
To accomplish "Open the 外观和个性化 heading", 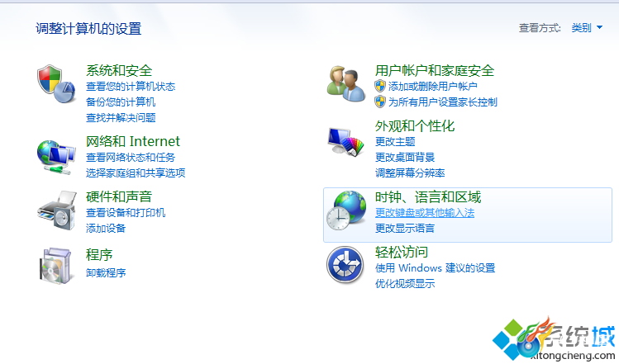I will tap(415, 125).
